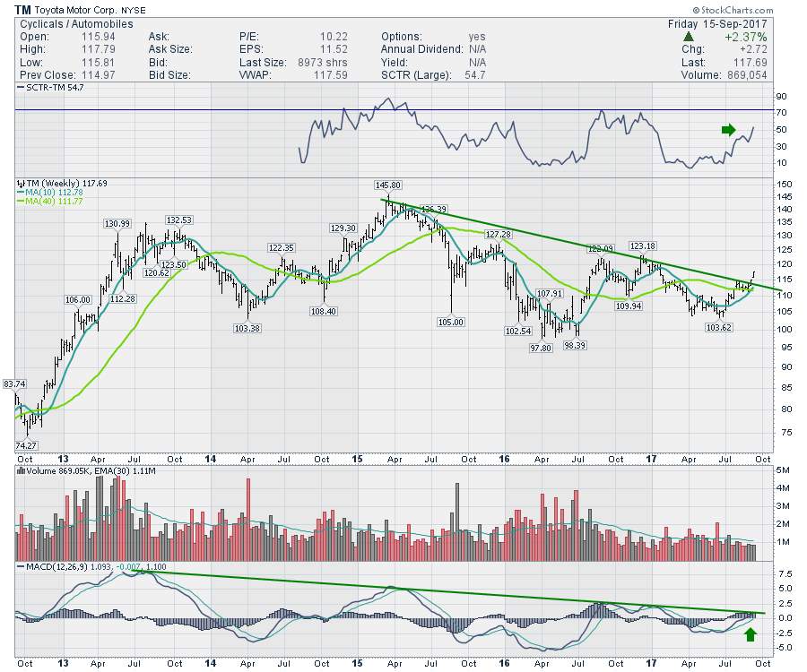The width and height of the screenshot is (807, 672).
Task: Click the Volume value 869,054
Action: [747, 75]
